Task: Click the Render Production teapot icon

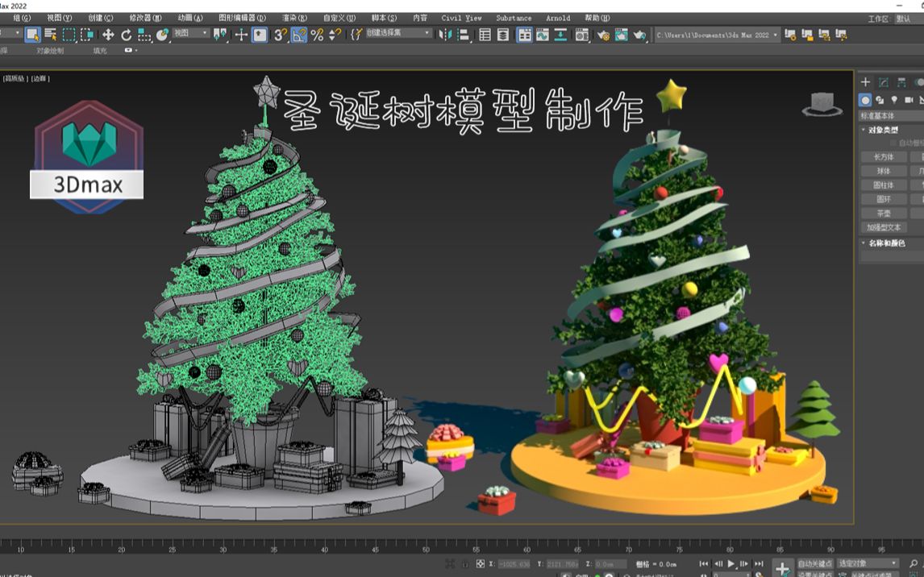Action: (639, 35)
